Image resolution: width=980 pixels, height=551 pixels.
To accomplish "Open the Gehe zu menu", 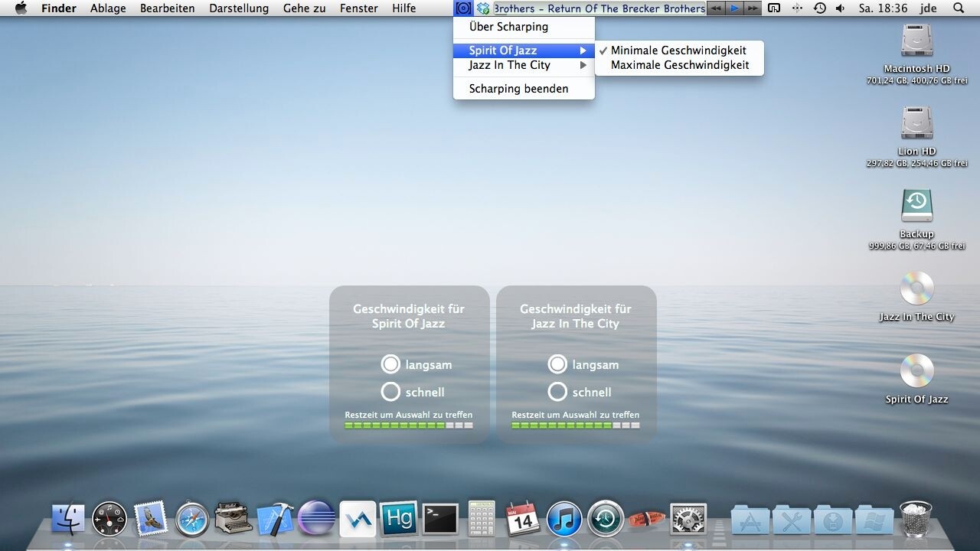I will coord(304,8).
